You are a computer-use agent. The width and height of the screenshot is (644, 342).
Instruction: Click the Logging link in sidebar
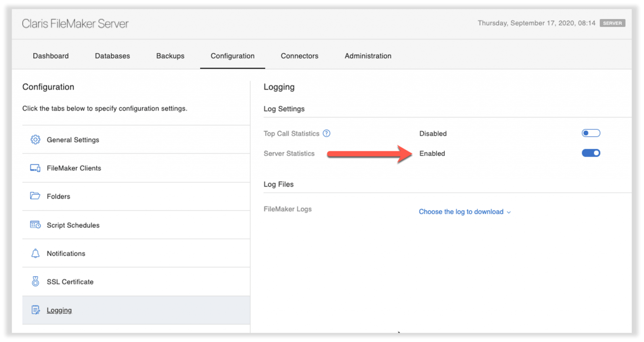pyautogui.click(x=59, y=310)
